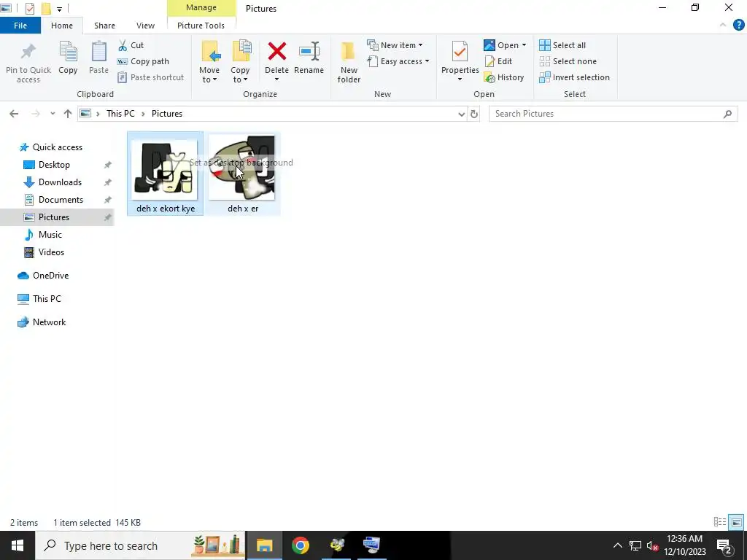Click Select all
747x560 pixels.
click(x=562, y=45)
